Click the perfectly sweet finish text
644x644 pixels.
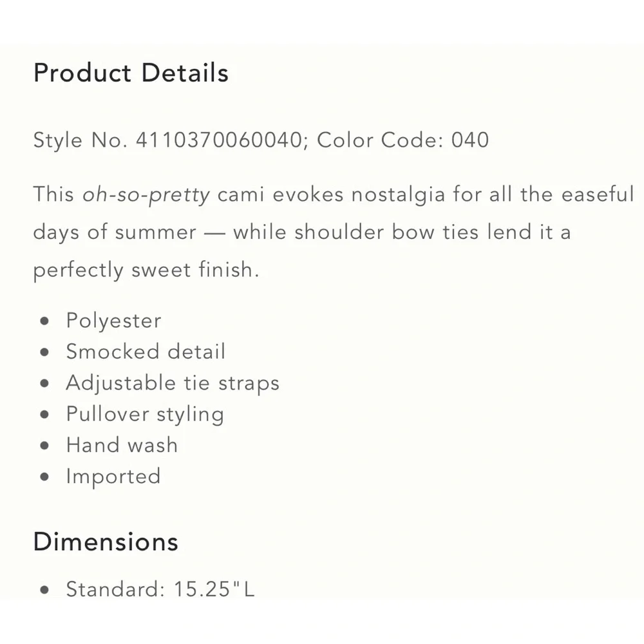pos(146,270)
